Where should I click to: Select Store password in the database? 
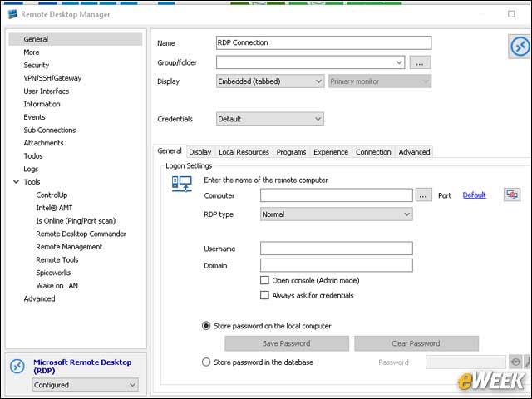click(206, 362)
